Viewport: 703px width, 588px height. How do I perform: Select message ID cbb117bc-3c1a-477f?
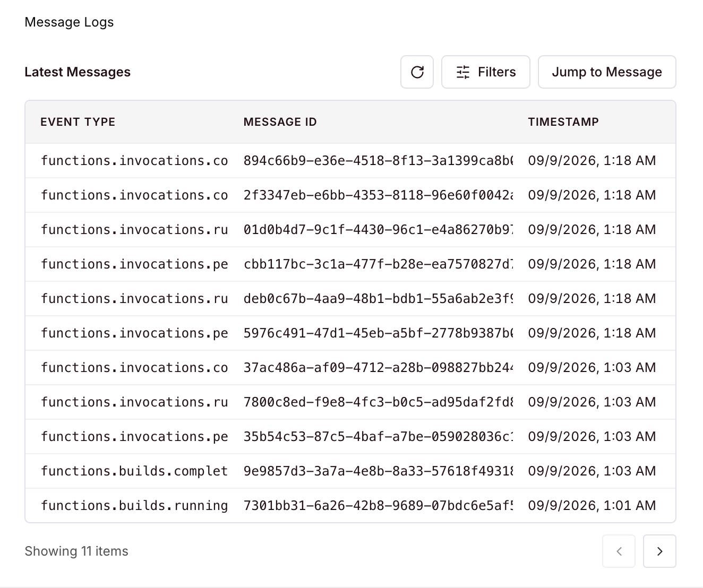pyautogui.click(x=379, y=264)
